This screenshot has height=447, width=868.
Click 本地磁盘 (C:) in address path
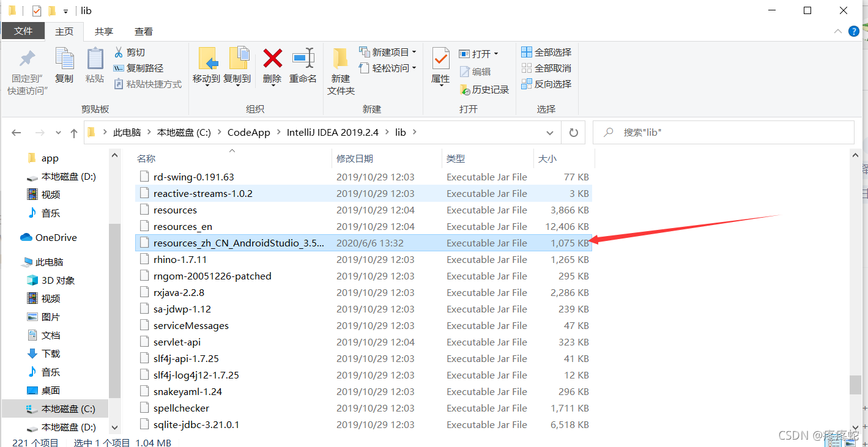(x=184, y=132)
